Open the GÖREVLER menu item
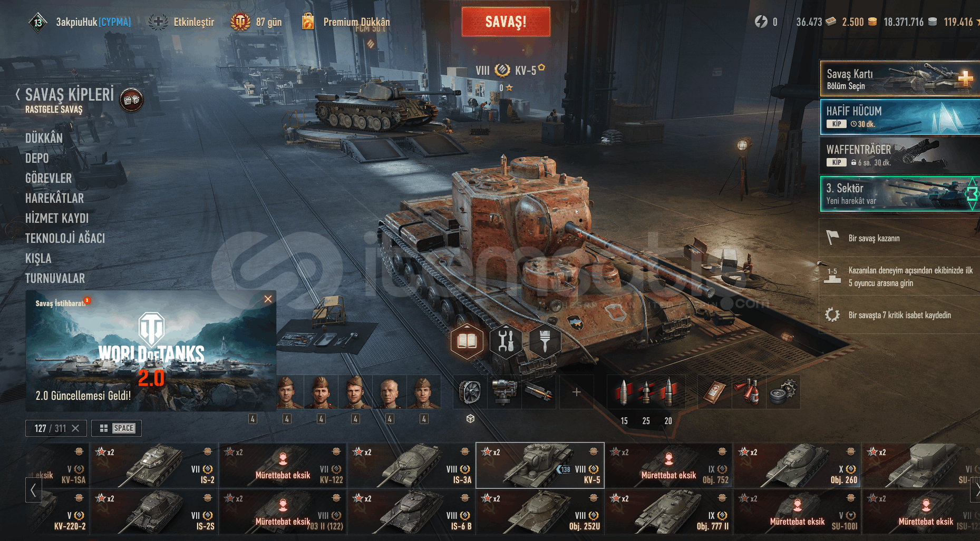 [x=48, y=178]
